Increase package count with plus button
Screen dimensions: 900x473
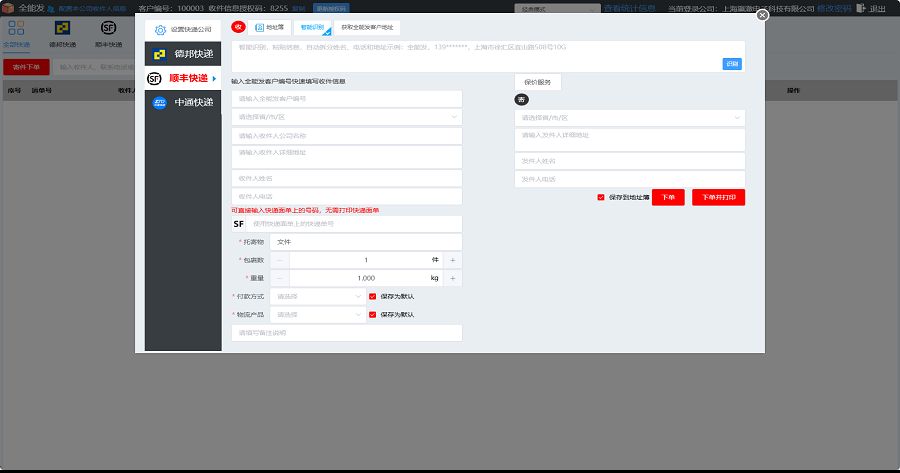(452, 260)
